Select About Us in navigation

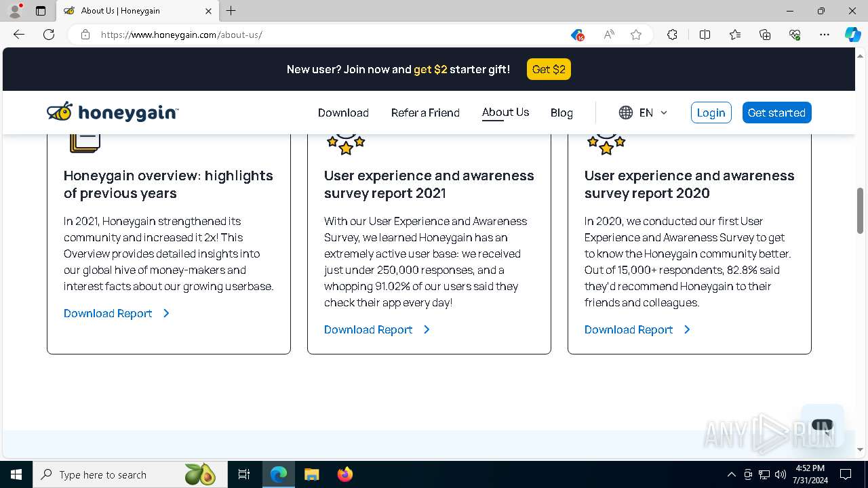coord(505,113)
